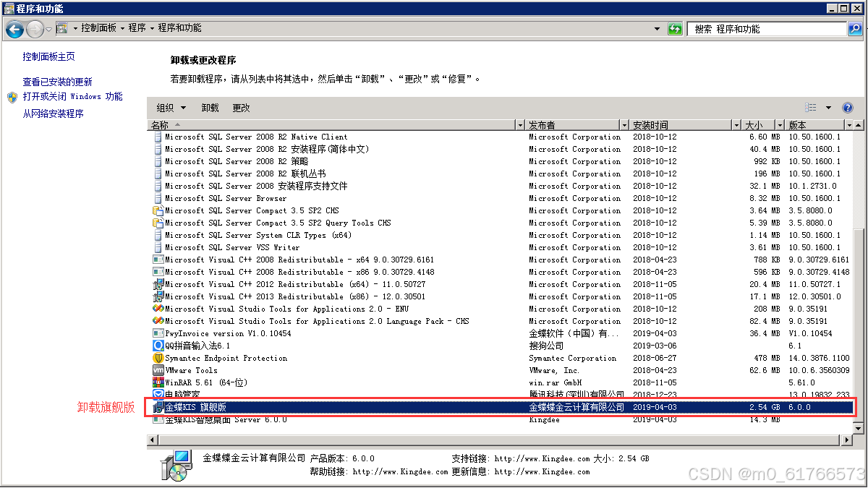
Task: Click the 卸载 toolbar button
Action: click(x=210, y=108)
